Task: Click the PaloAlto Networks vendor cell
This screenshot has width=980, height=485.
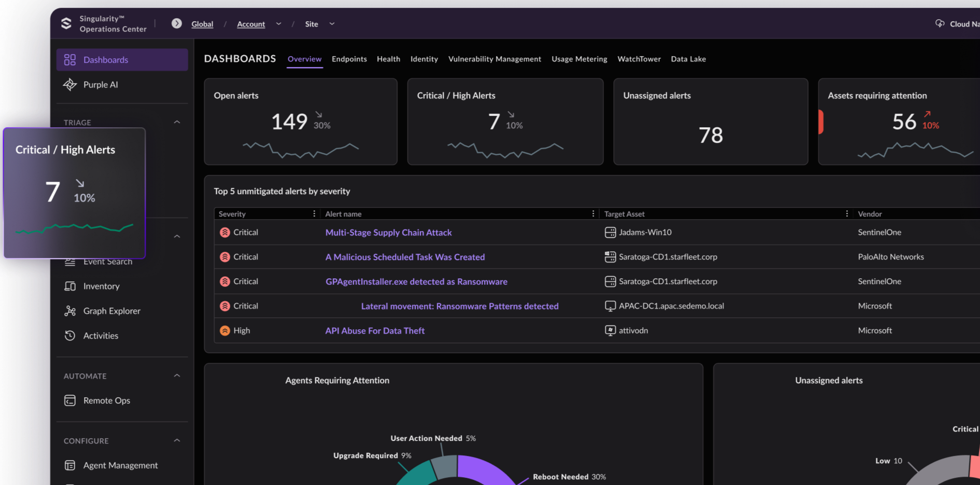Action: coord(891,257)
